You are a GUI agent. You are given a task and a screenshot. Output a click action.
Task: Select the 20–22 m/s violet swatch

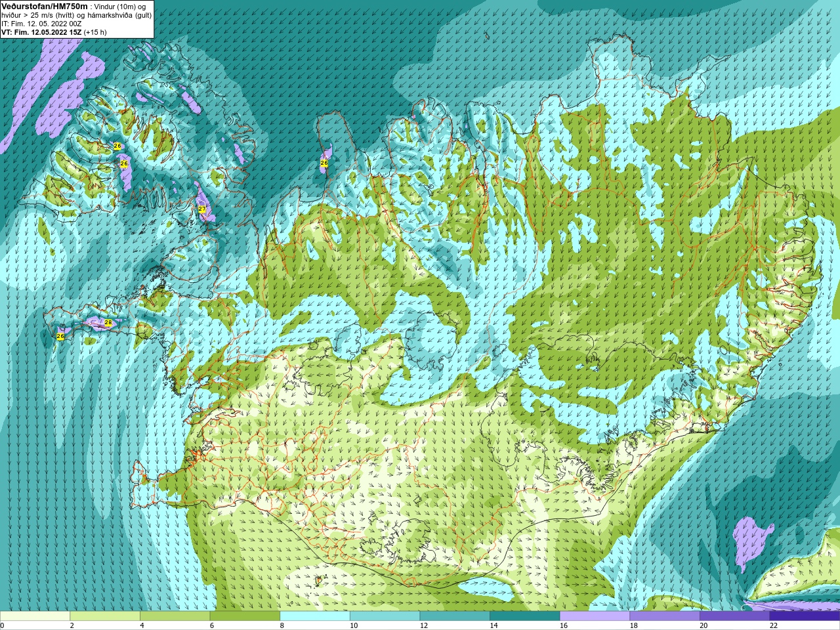coord(734,616)
